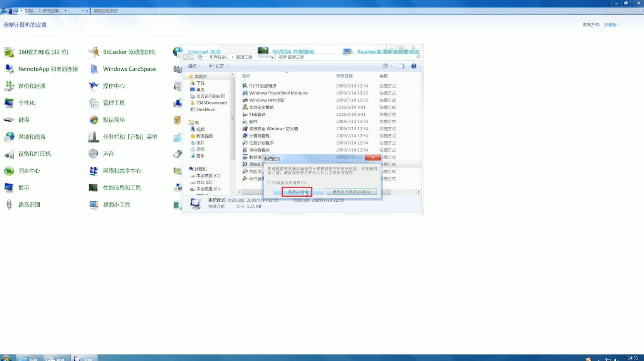Open 性能信息和工具
Screen dimensions: 644x361
[x=115, y=187]
